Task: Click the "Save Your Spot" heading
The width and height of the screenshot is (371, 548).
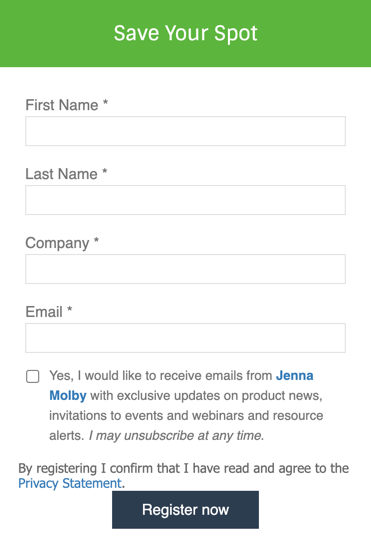Action: point(186,34)
